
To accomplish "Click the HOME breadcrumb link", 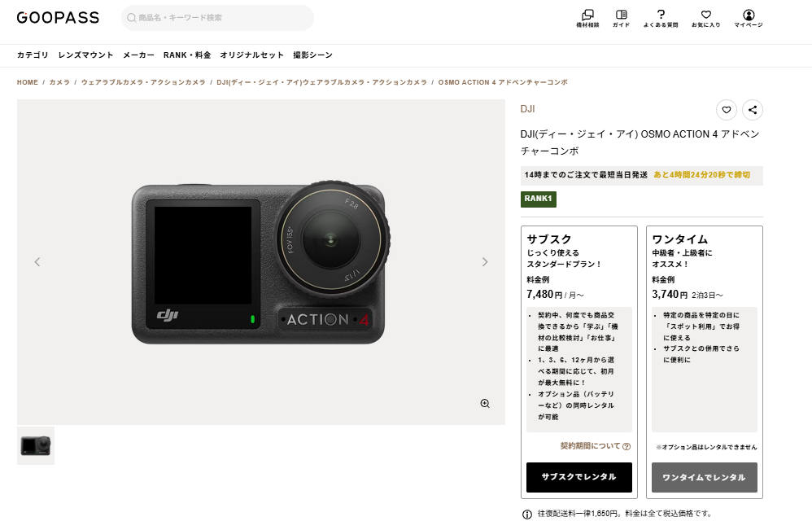I will [27, 82].
